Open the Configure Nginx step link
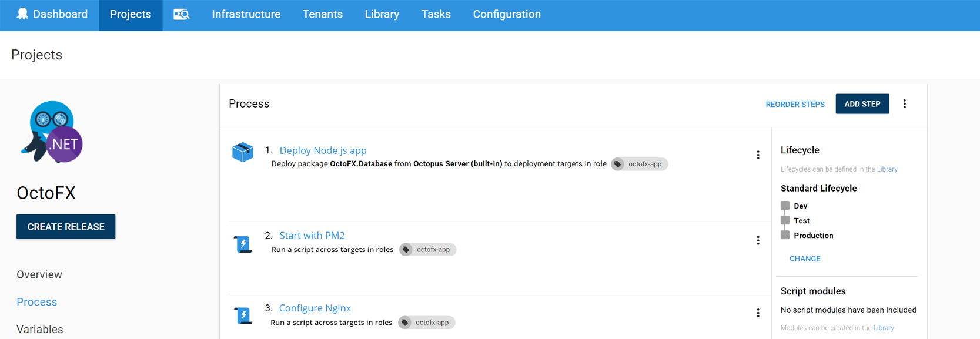 tap(315, 308)
